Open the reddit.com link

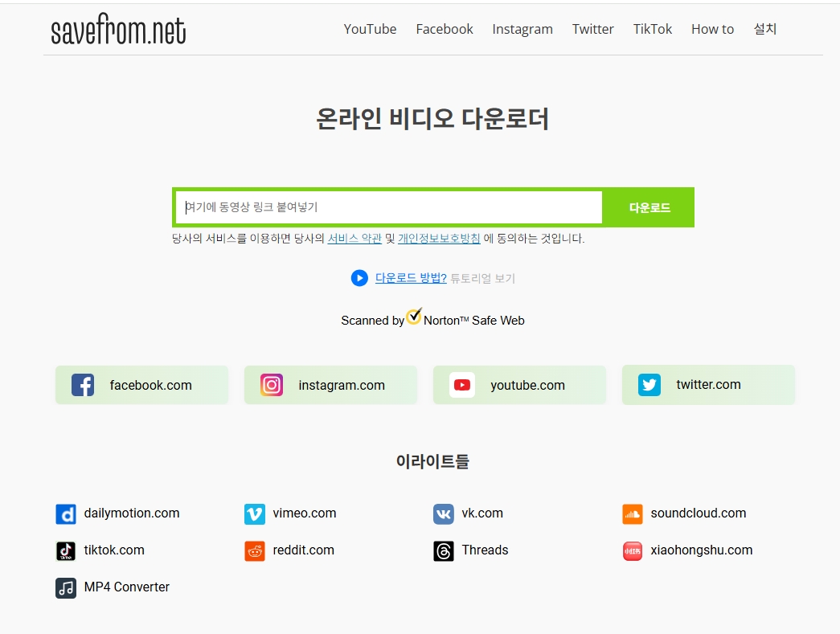point(303,550)
